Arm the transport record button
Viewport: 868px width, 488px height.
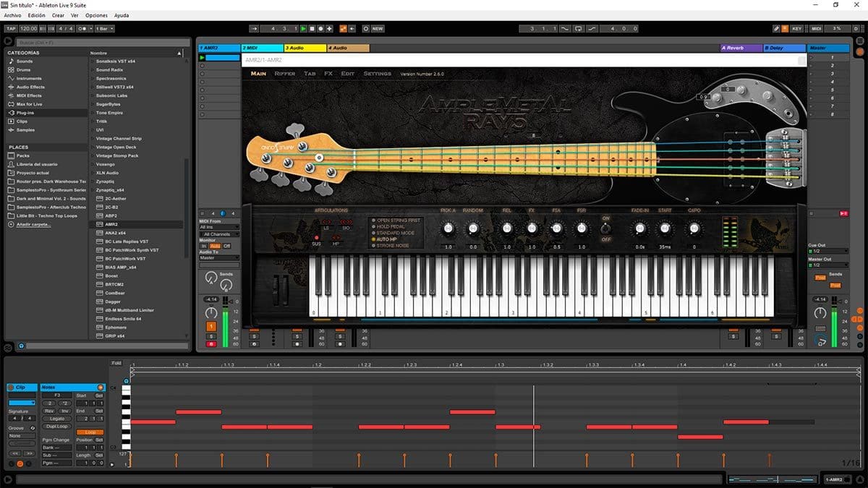(x=321, y=29)
